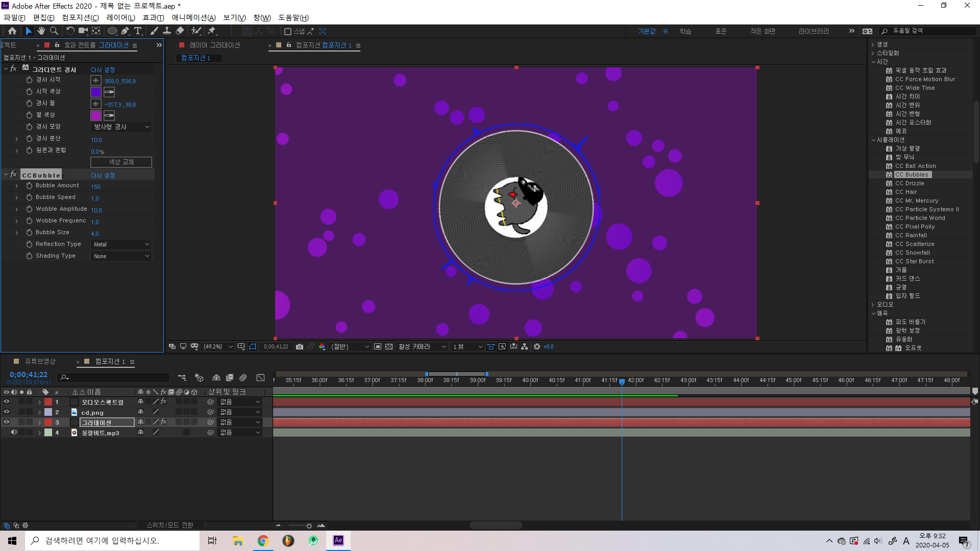
Task: Select the Ellipse shape tool
Action: (x=112, y=31)
